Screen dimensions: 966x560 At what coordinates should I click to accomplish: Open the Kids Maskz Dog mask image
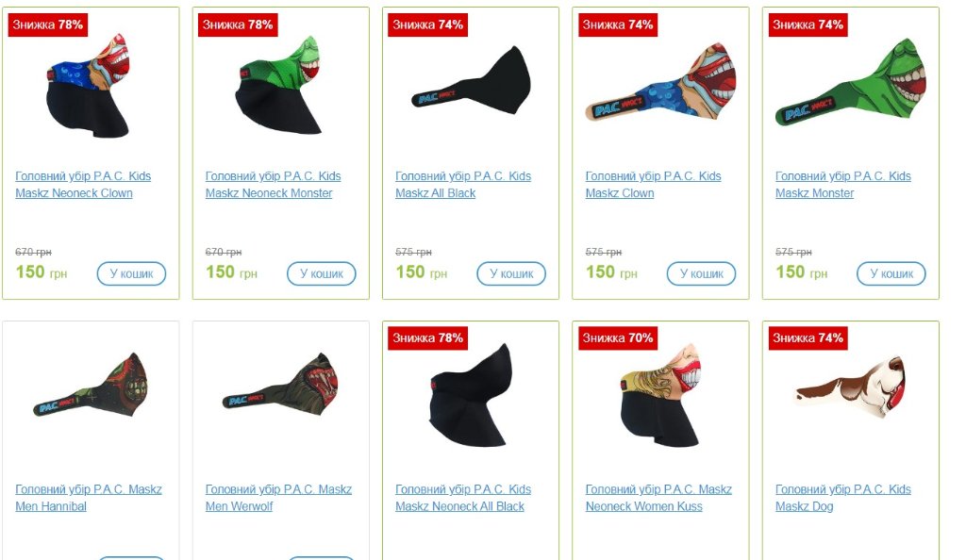[850, 387]
